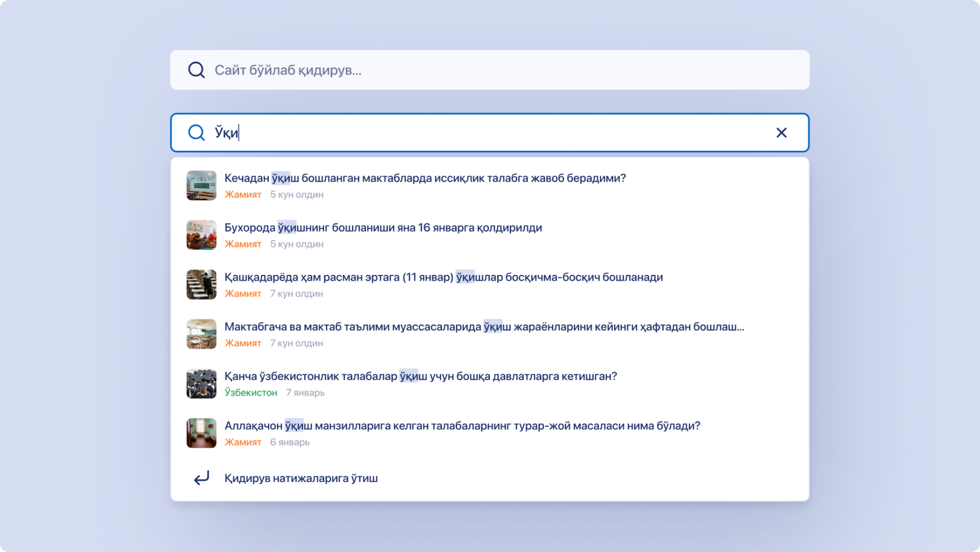
Task: Open the 'Қидирув натижаларига ўтиш' link
Action: [301, 479]
